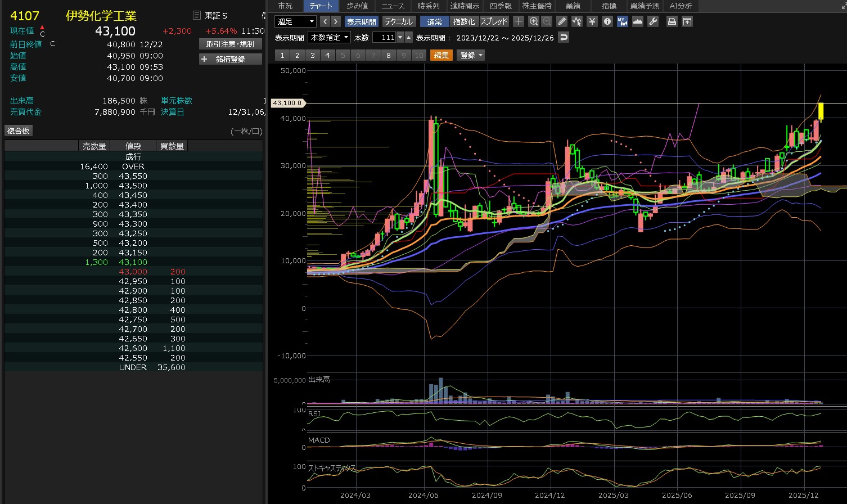Image resolution: width=847 pixels, height=504 pixels.
Task: Click the orange 編集 edit button
Action: point(441,55)
